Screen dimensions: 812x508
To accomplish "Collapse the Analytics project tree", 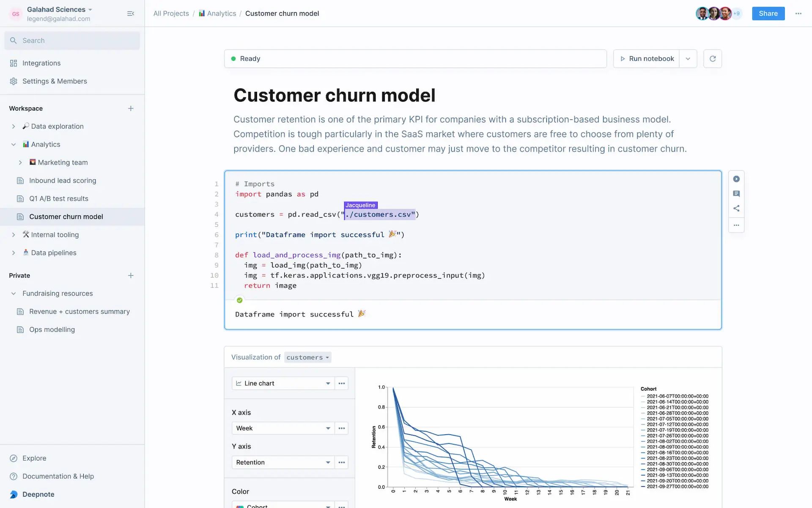I will coord(14,144).
